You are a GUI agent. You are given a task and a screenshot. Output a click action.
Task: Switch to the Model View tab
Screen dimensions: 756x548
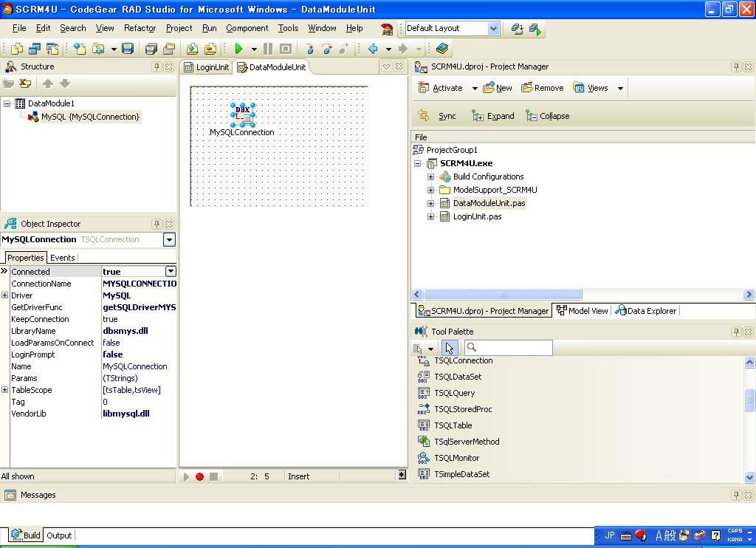pyautogui.click(x=583, y=311)
